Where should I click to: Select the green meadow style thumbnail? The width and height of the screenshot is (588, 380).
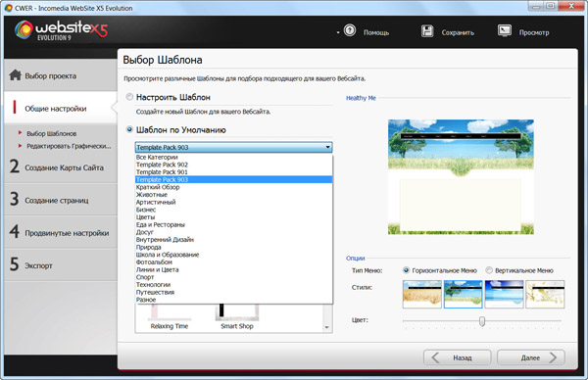(463, 294)
